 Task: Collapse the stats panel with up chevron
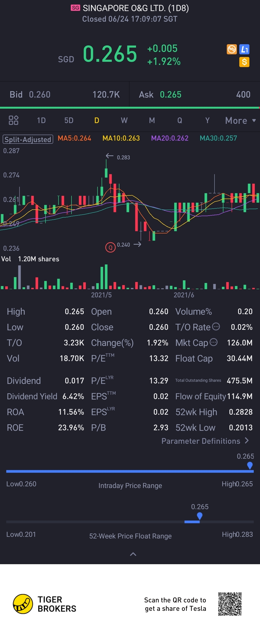tap(133, 554)
